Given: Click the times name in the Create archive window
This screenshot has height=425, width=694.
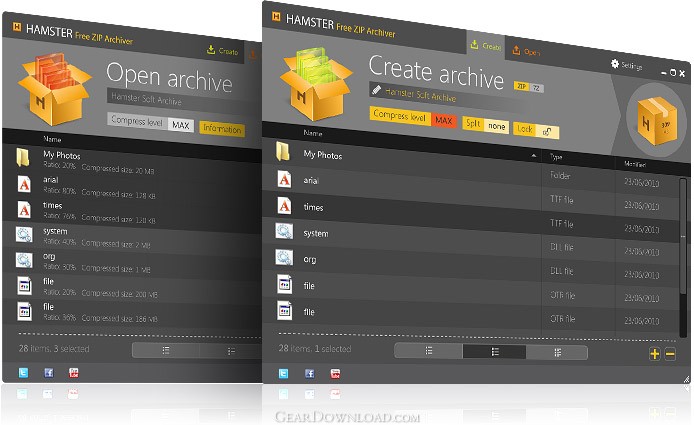Looking at the screenshot, I should pos(313,207).
